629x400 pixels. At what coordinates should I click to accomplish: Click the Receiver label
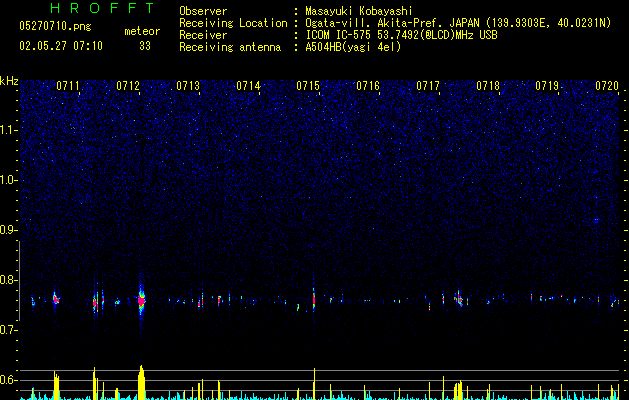pos(203,35)
